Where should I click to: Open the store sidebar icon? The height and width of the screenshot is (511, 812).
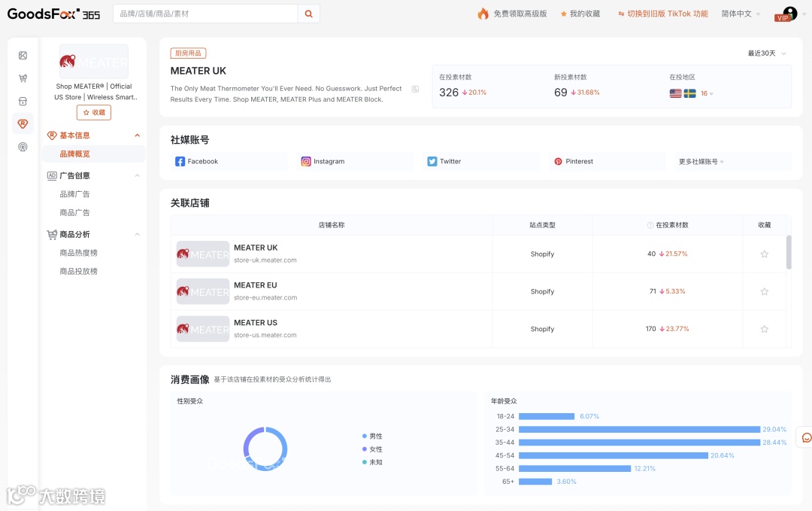point(23,101)
